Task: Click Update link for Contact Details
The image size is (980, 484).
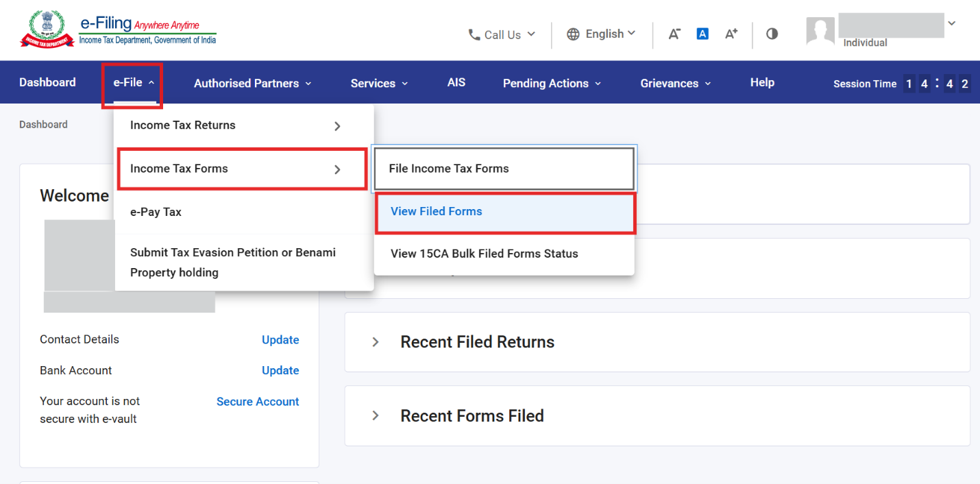Action: coord(280,340)
